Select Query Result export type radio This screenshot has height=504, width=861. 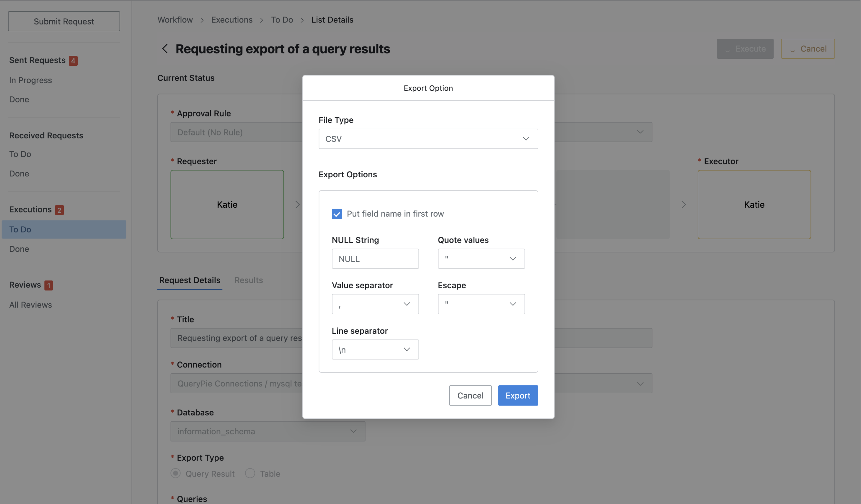(176, 473)
